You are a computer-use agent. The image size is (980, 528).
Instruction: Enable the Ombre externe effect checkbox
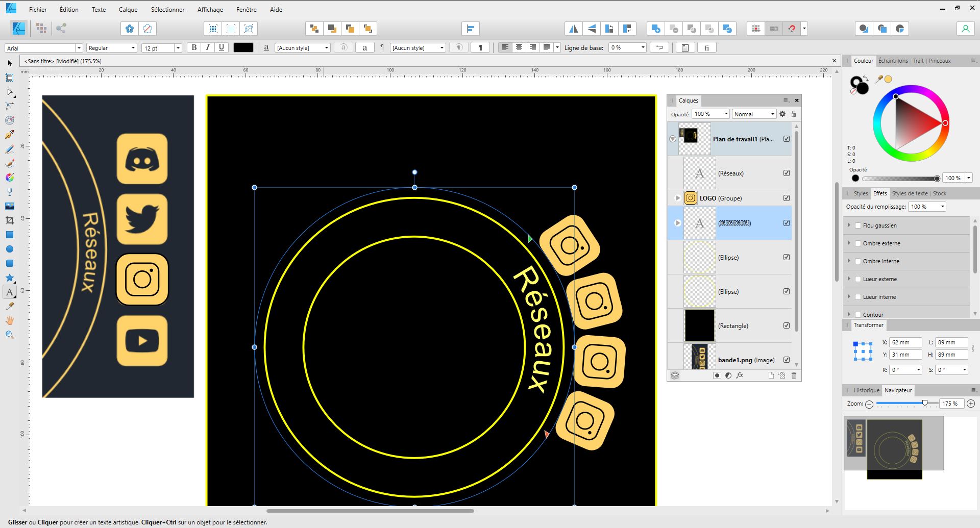[x=858, y=243]
